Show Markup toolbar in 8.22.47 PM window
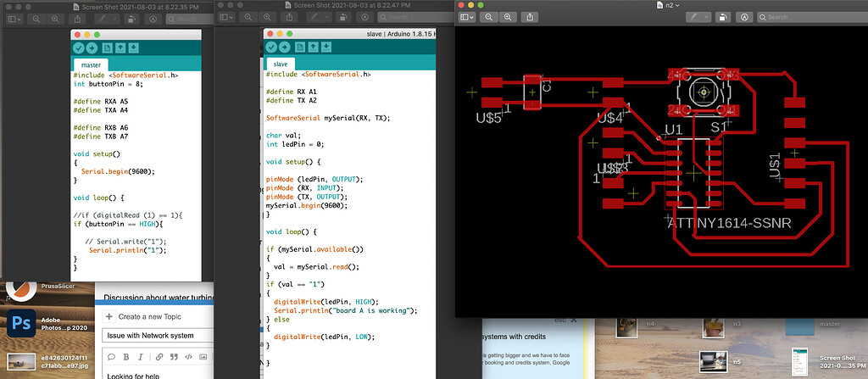 tap(366, 17)
